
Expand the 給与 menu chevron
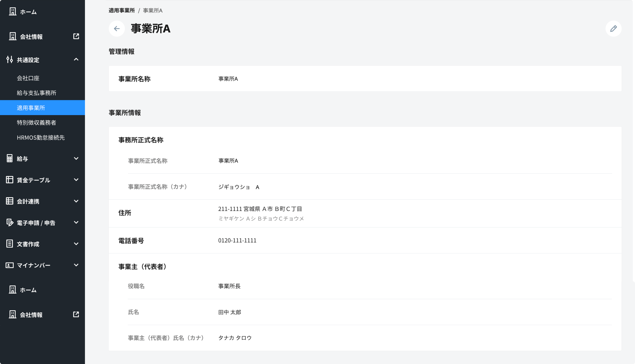point(76,158)
